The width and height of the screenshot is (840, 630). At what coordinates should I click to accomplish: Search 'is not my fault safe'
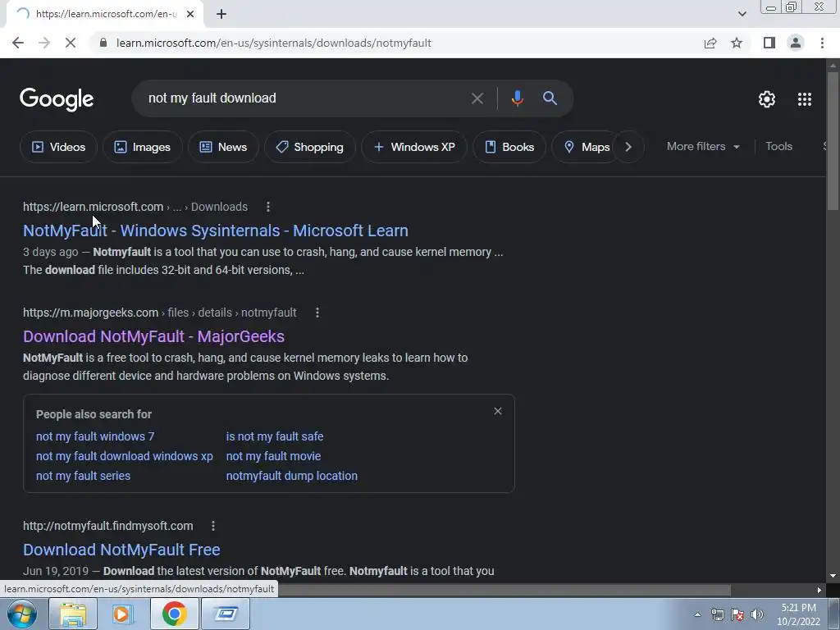[x=274, y=436]
